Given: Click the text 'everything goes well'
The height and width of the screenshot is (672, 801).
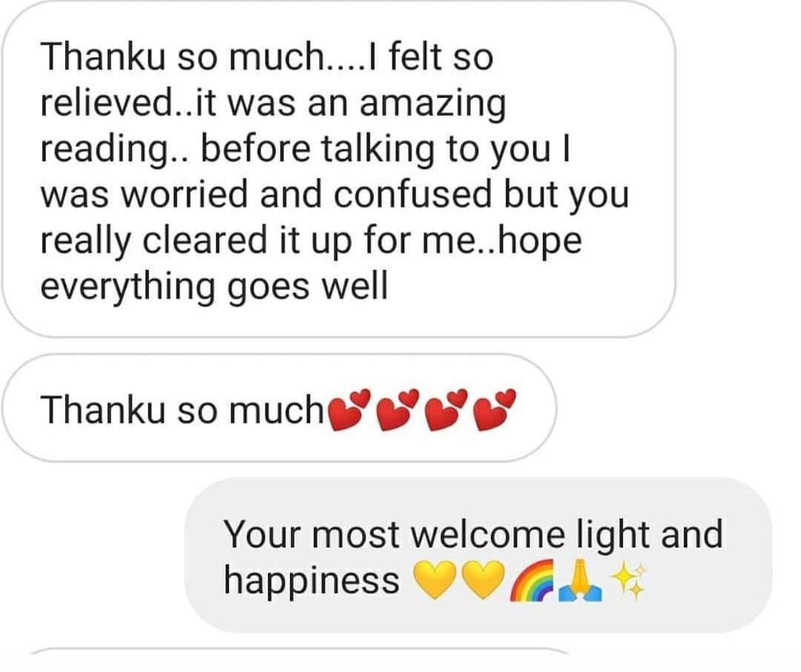Looking at the screenshot, I should tap(214, 287).
